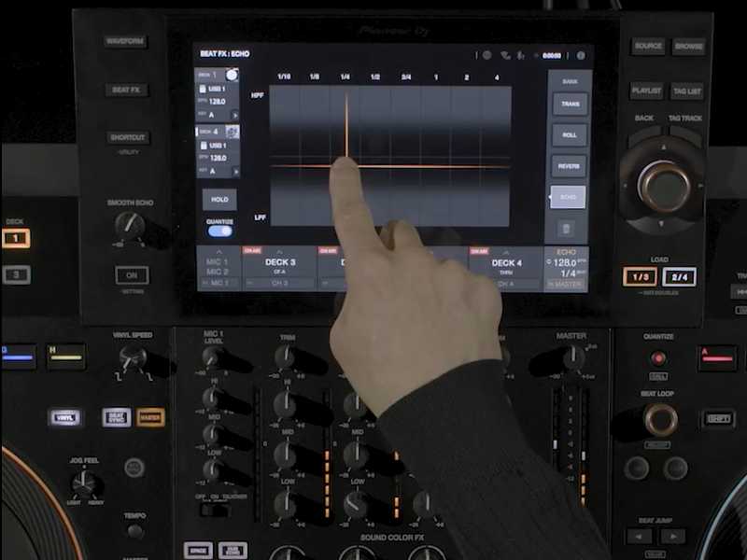Viewport: 747px width, 560px height.
Task: Select the ROLL effect in the bank
Action: click(570, 135)
